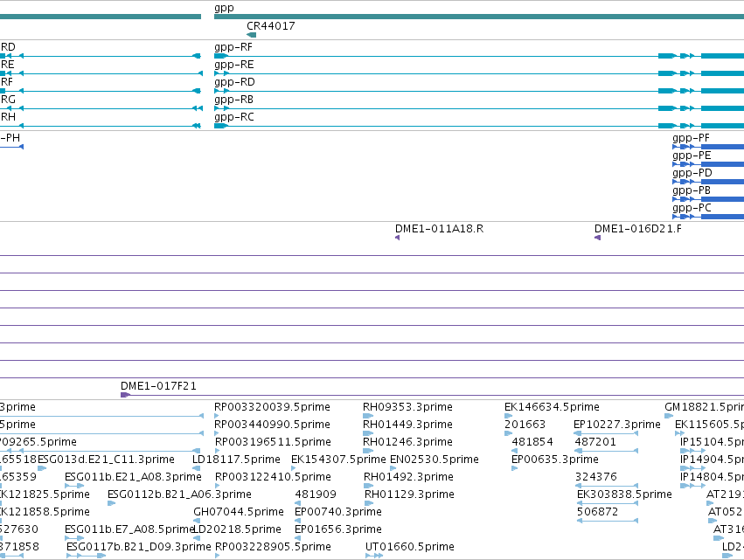Select EST EP10227.3prime

[x=617, y=425]
